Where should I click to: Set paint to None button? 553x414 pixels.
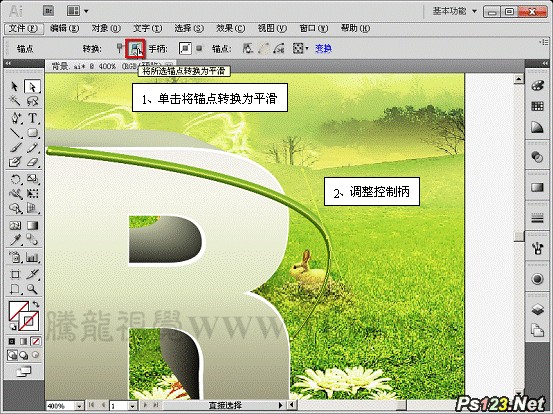pos(35,341)
